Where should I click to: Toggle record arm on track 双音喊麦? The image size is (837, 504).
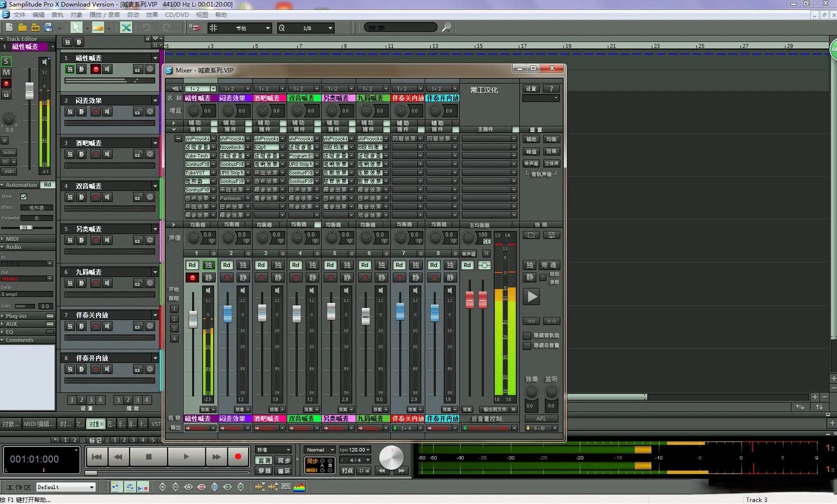[x=96, y=197]
